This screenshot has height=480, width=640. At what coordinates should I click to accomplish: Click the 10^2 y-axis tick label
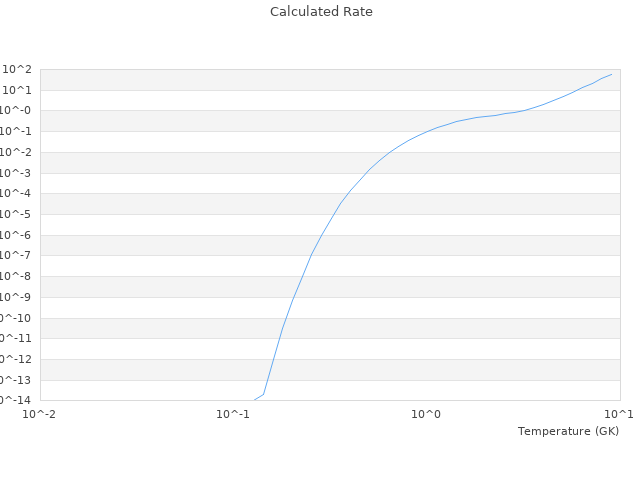pos(18,69)
